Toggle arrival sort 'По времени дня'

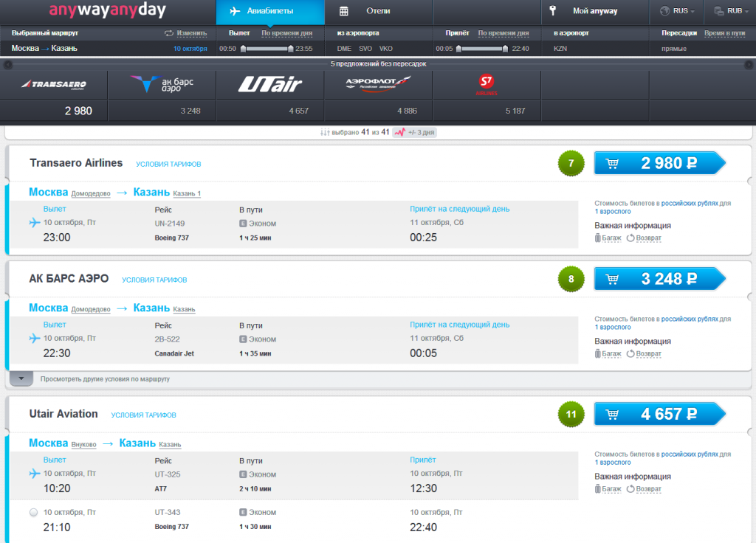[x=503, y=33]
